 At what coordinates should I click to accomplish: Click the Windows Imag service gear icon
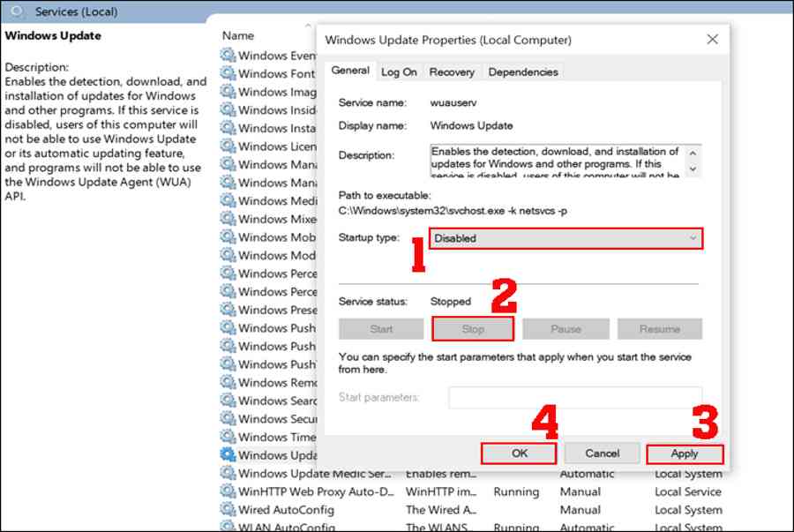coord(228,92)
